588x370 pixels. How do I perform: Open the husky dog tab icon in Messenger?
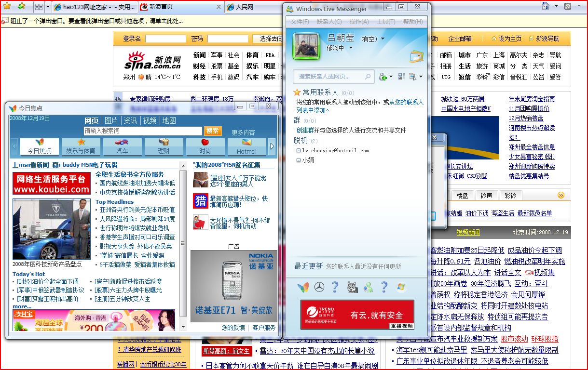coord(353,287)
